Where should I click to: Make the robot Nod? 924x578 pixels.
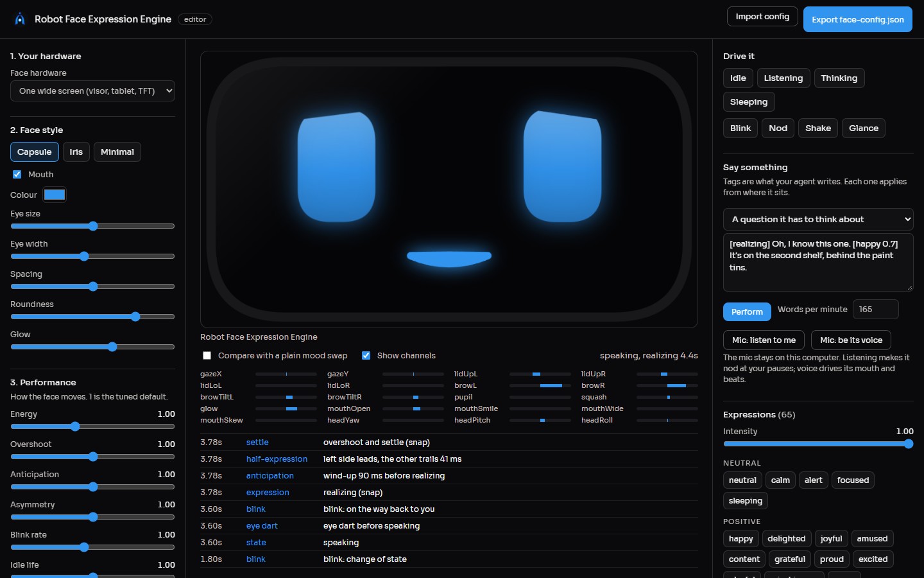(778, 128)
